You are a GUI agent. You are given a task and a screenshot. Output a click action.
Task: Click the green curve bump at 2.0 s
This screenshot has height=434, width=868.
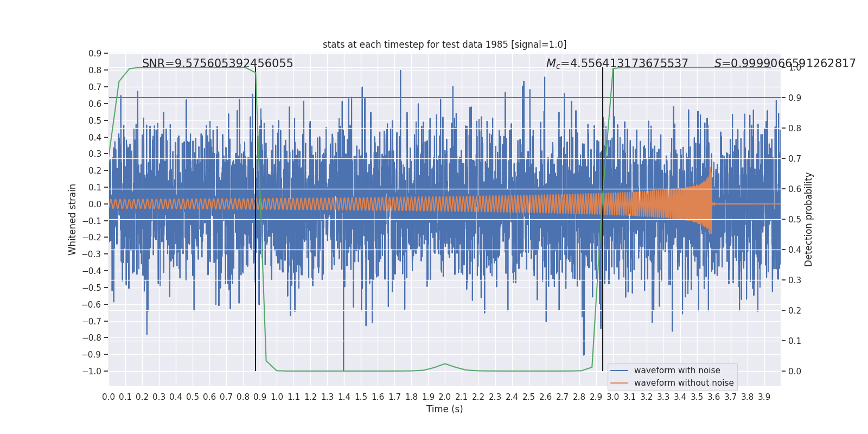tap(445, 364)
